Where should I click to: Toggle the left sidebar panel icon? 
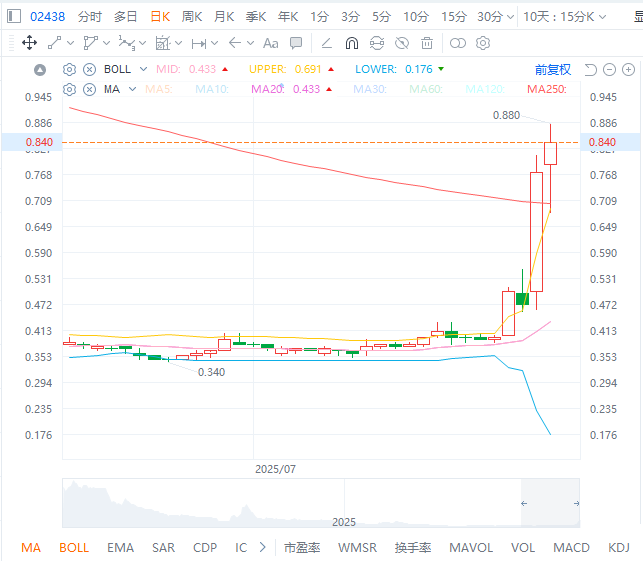(14, 16)
